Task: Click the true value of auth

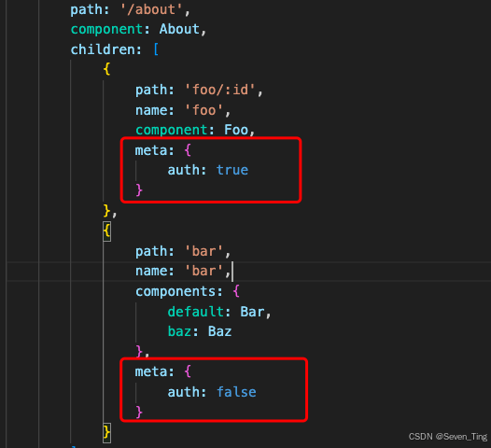Action: click(x=232, y=170)
